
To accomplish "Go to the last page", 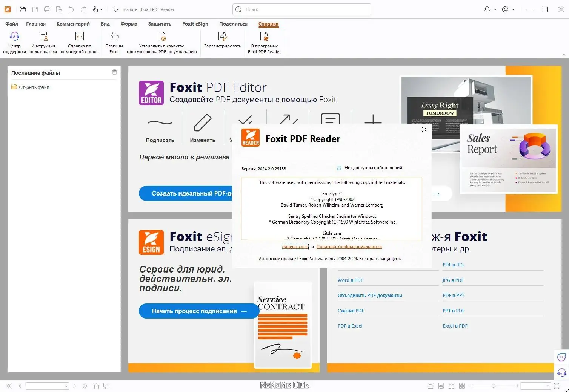I will click(x=85, y=386).
